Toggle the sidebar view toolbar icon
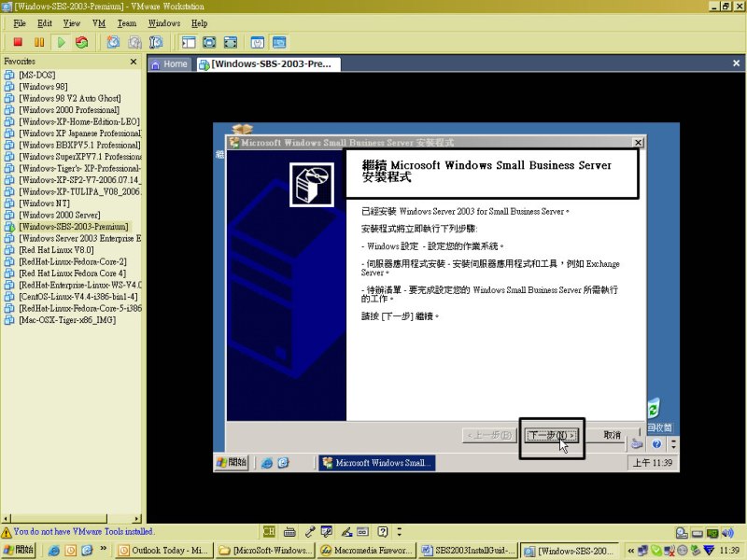 (x=189, y=42)
